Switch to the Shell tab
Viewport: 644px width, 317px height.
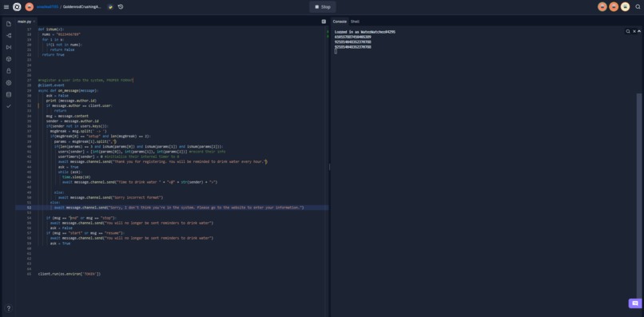tap(355, 22)
